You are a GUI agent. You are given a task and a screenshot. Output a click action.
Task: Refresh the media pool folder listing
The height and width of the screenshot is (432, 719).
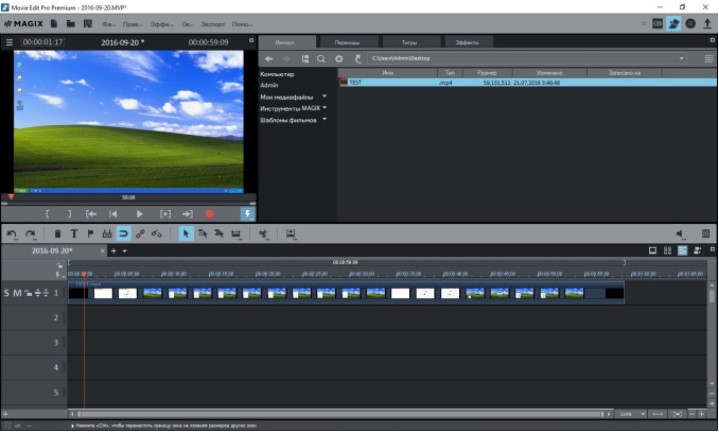coord(358,59)
